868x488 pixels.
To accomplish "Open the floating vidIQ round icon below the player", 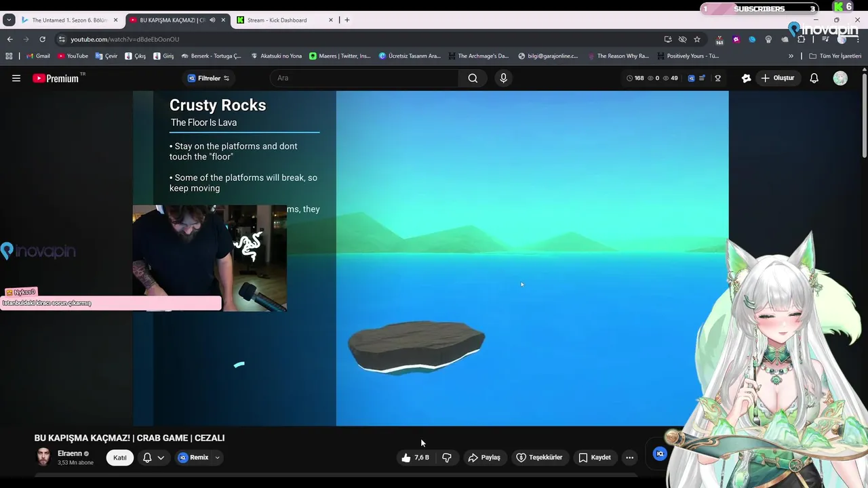I will click(x=660, y=454).
